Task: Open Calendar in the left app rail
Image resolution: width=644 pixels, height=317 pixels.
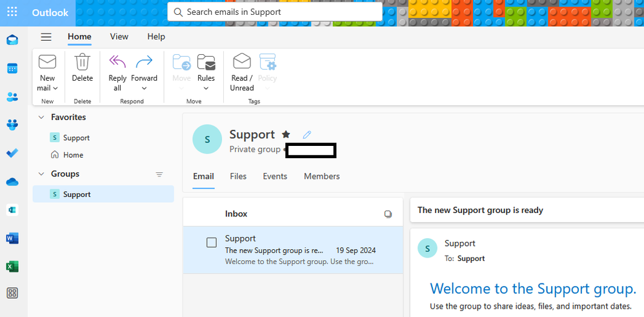Action: [x=12, y=68]
